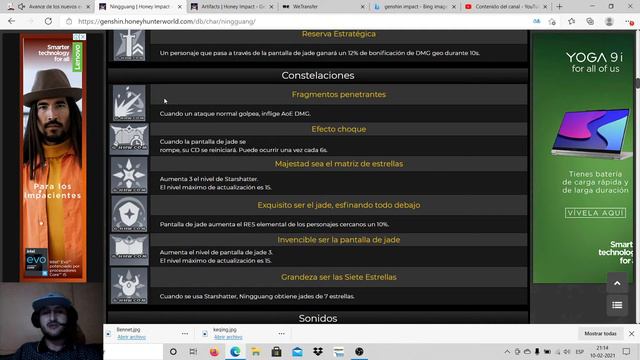Close the downloads bar

point(631,333)
